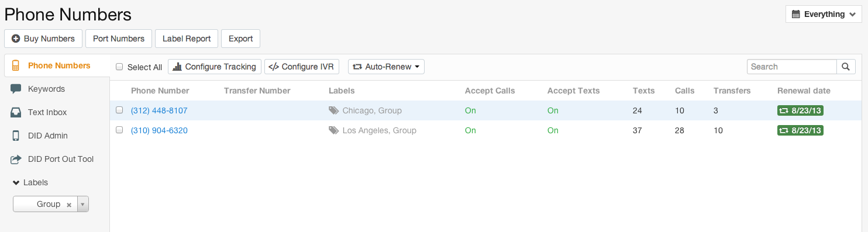
Task: Open the Text Inbox section
Action: click(47, 112)
